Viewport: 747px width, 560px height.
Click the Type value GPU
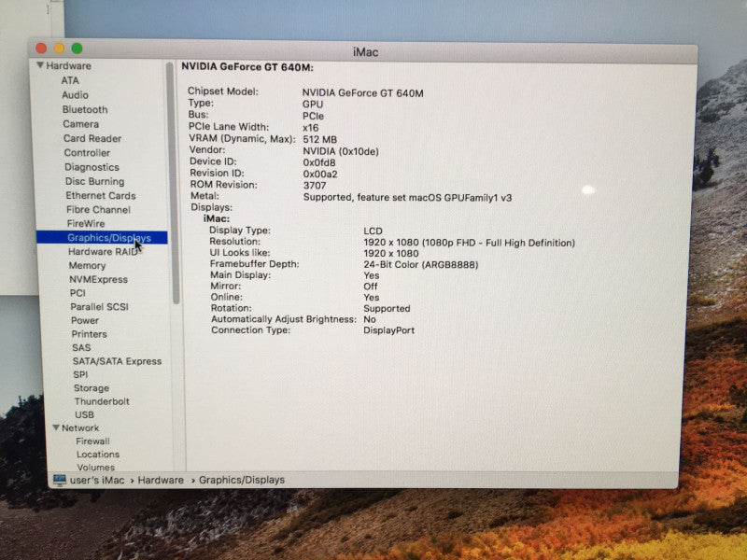(x=313, y=105)
